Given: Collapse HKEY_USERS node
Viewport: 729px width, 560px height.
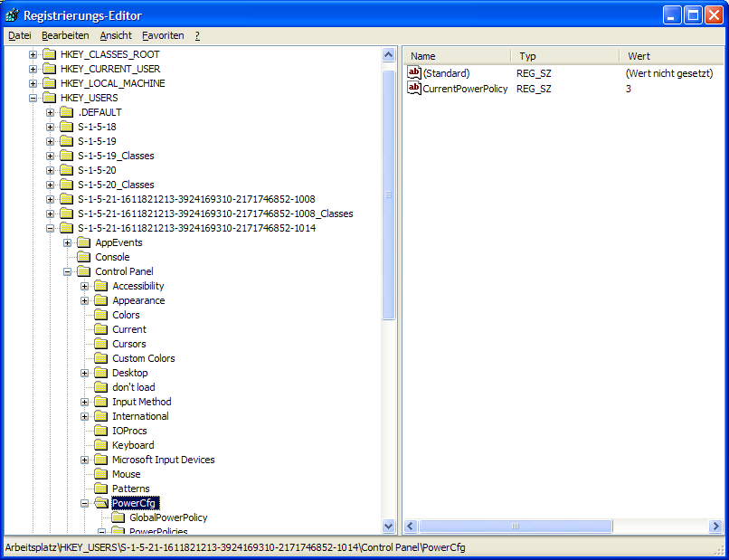Looking at the screenshot, I should pyautogui.click(x=33, y=98).
